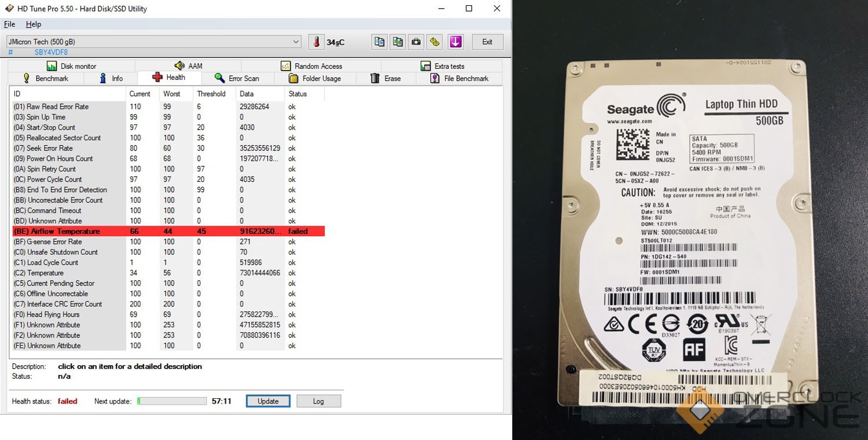This screenshot has width=868, height=440.
Task: Click the next update progress bar
Action: pyautogui.click(x=172, y=401)
